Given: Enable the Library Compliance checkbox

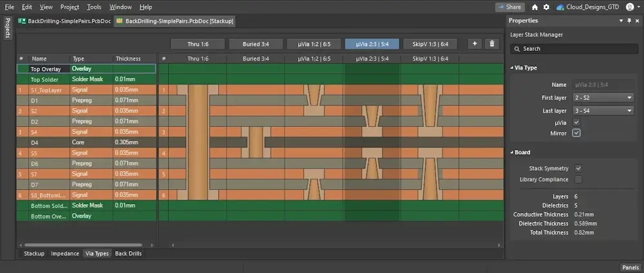Looking at the screenshot, I should pos(578,180).
